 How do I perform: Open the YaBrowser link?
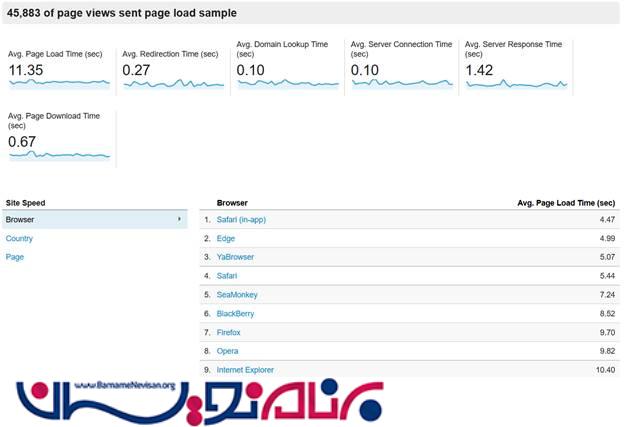point(235,257)
